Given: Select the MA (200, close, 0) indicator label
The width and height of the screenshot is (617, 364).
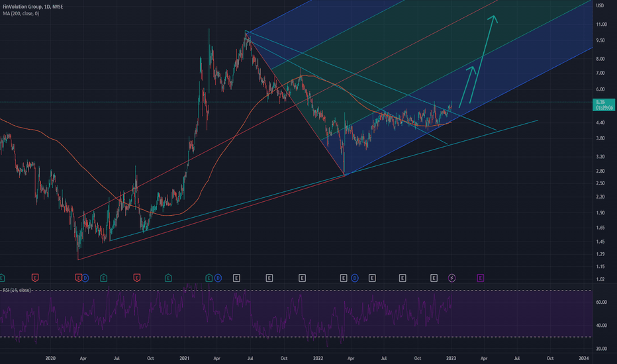Looking at the screenshot, I should click(21, 13).
